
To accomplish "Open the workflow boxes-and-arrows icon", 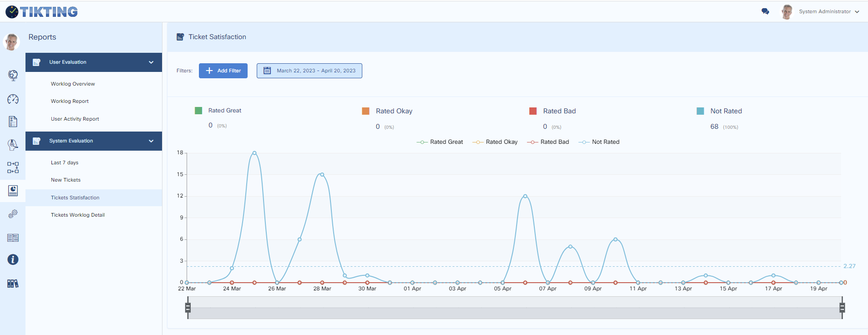I will pyautogui.click(x=13, y=167).
